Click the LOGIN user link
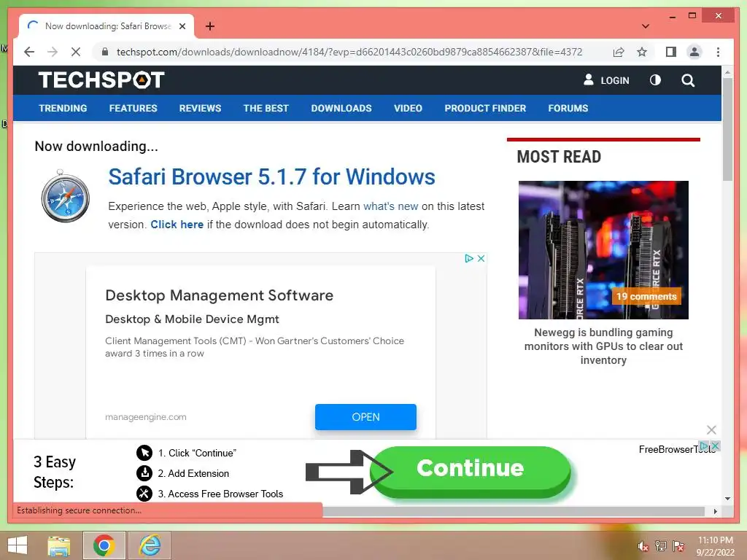This screenshot has width=747, height=560. (606, 80)
